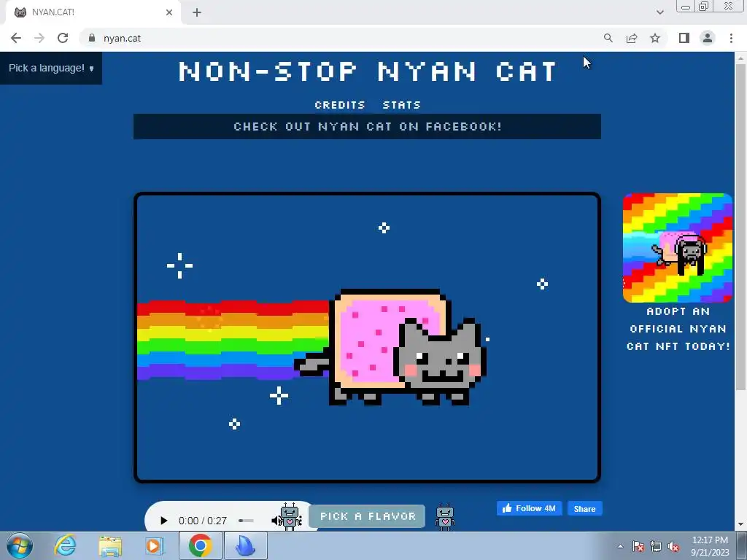Click the PICK A FLAVOR button

(368, 516)
